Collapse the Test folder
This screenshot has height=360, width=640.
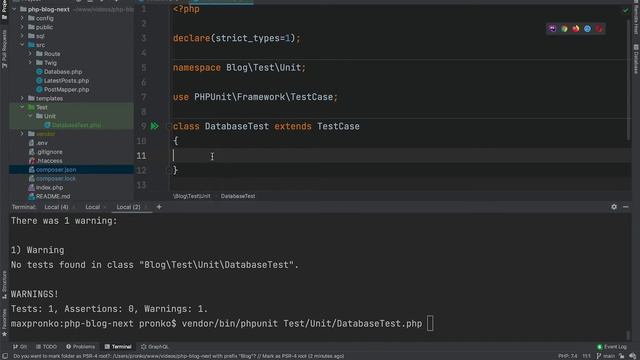pyautogui.click(x=22, y=107)
